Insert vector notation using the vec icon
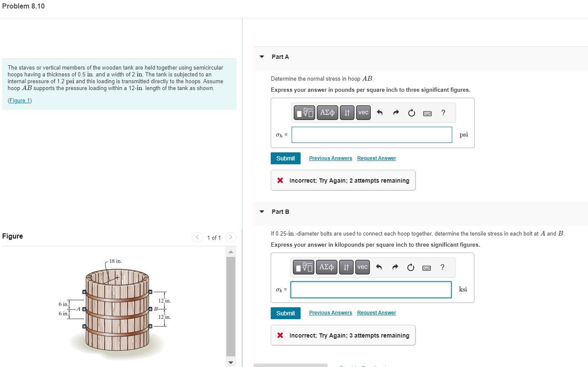588x367 pixels. coord(363,112)
